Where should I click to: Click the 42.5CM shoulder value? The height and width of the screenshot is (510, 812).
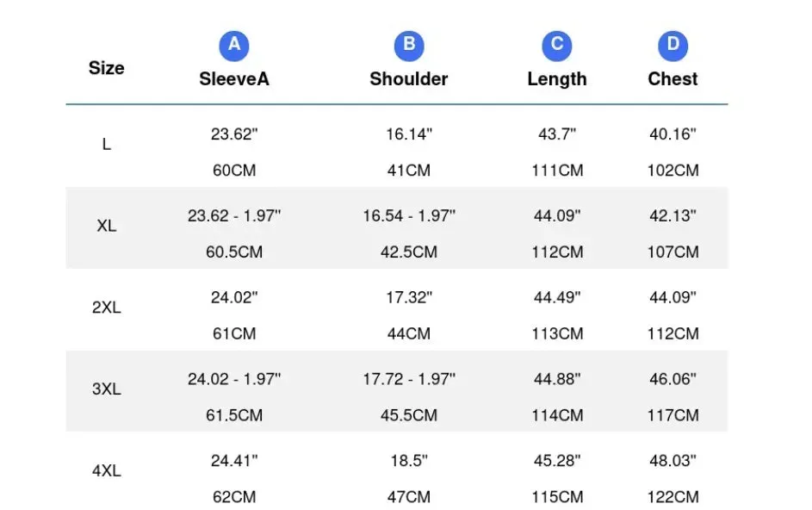(409, 252)
